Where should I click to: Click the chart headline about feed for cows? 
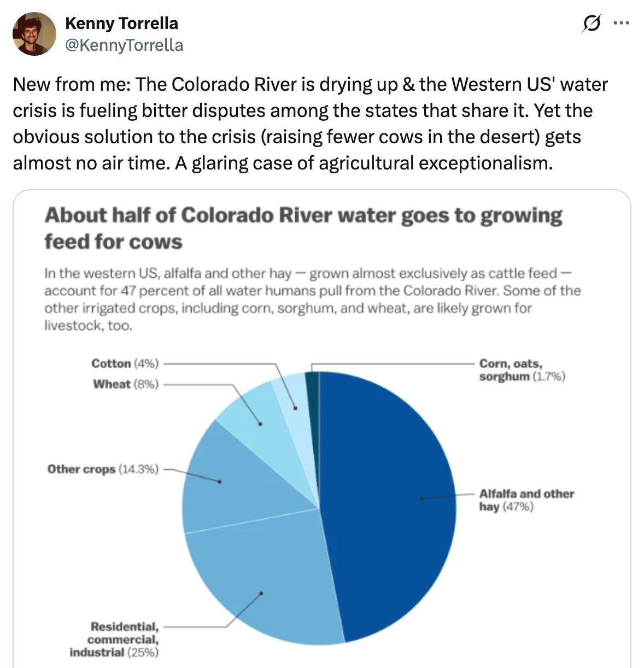303,228
